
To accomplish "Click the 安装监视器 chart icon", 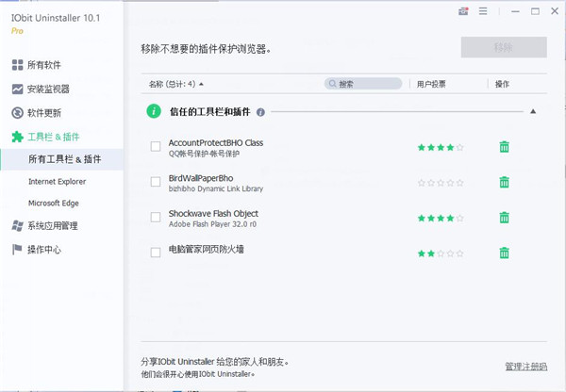I will pyautogui.click(x=17, y=89).
